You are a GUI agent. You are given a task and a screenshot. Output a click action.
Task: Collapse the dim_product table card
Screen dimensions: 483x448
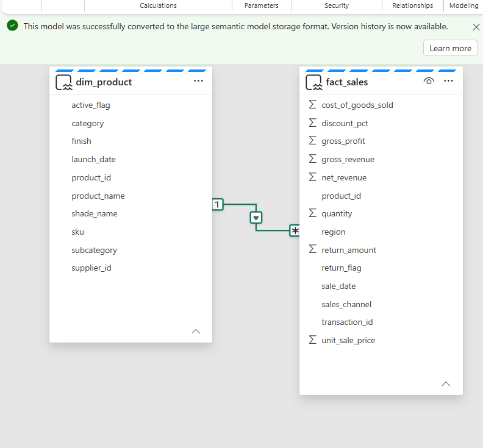tap(196, 332)
